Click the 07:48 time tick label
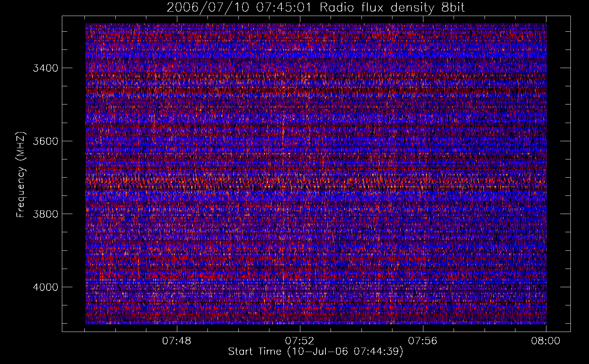Screen dimensions: 589x364 click(x=177, y=341)
